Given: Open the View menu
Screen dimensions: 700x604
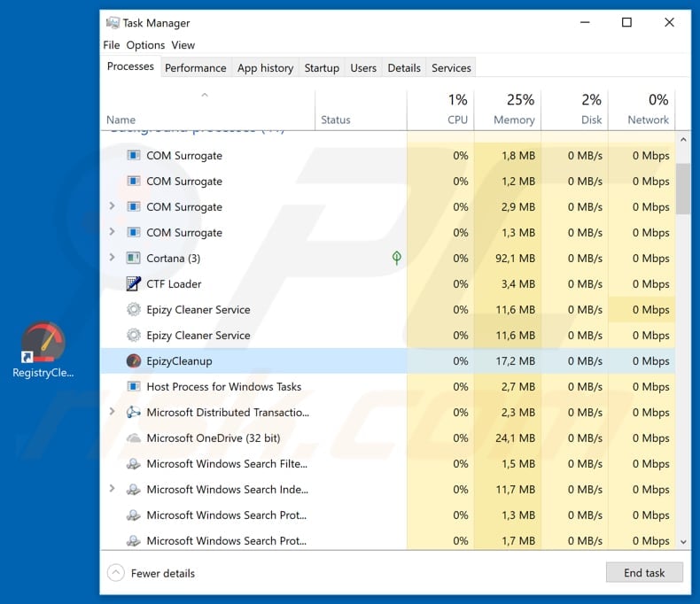Looking at the screenshot, I should tap(183, 45).
